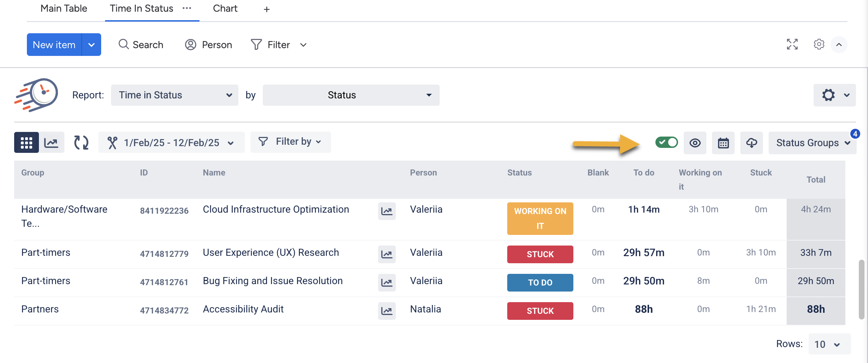Click the red STUCK status for Accessibility Audit
This screenshot has height=363, width=868.
[x=540, y=311]
